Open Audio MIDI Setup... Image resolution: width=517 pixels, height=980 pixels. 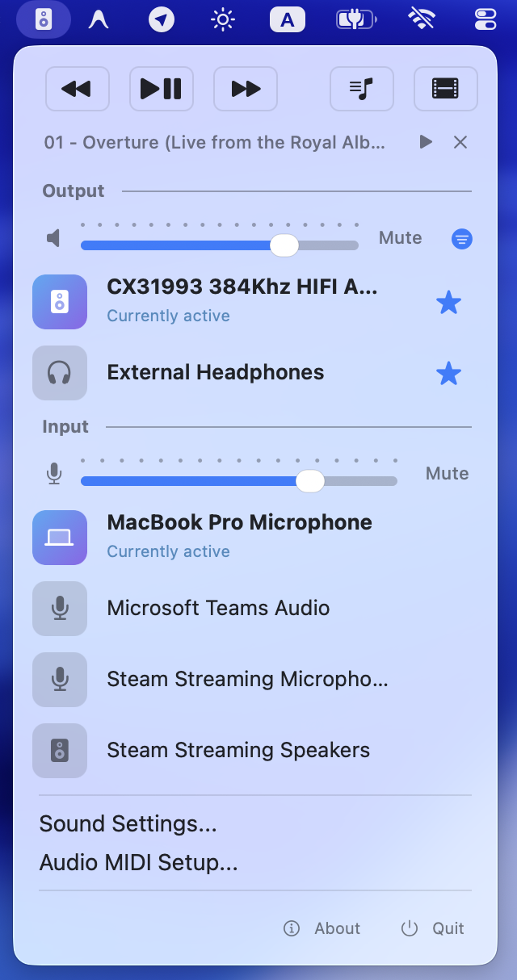(139, 862)
